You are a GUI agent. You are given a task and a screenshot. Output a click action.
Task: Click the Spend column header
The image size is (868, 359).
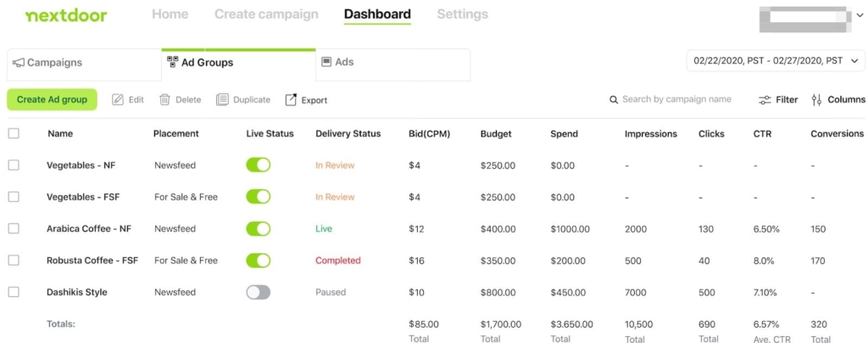click(564, 133)
